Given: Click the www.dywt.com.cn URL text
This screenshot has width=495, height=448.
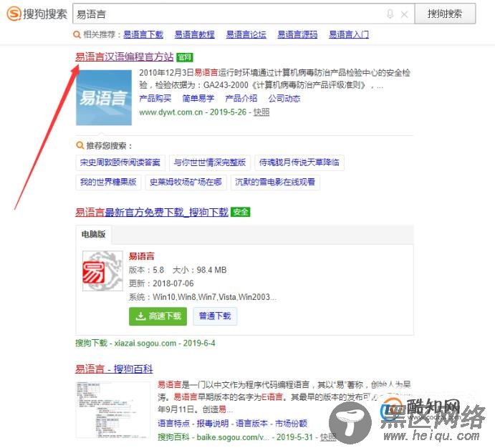Looking at the screenshot, I should [x=170, y=112].
